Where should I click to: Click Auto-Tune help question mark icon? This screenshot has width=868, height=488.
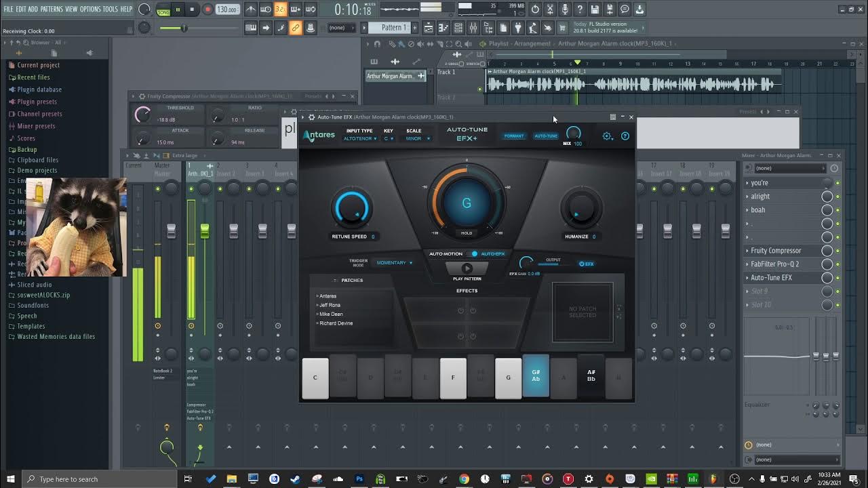(x=625, y=136)
